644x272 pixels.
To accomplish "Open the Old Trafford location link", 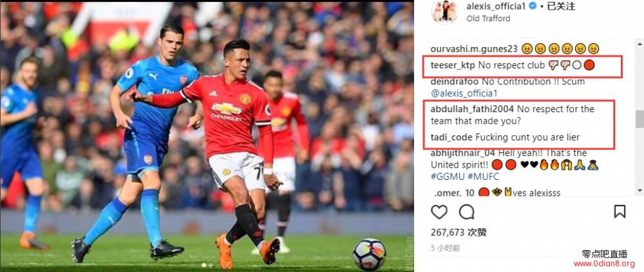I will (488, 19).
